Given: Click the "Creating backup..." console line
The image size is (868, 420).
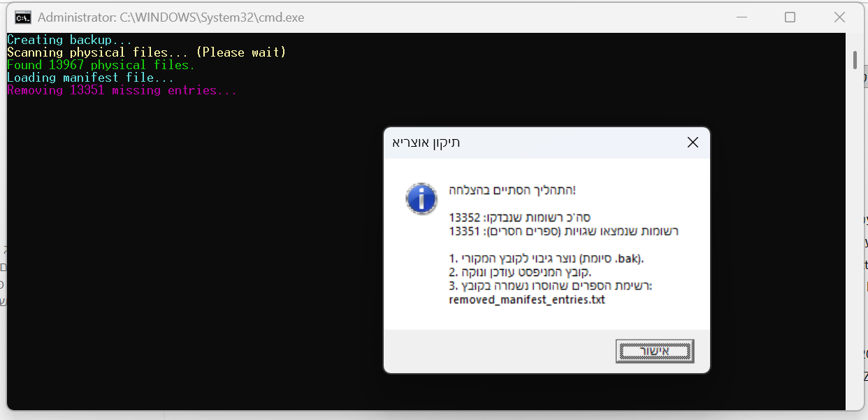Looking at the screenshot, I should point(69,40).
